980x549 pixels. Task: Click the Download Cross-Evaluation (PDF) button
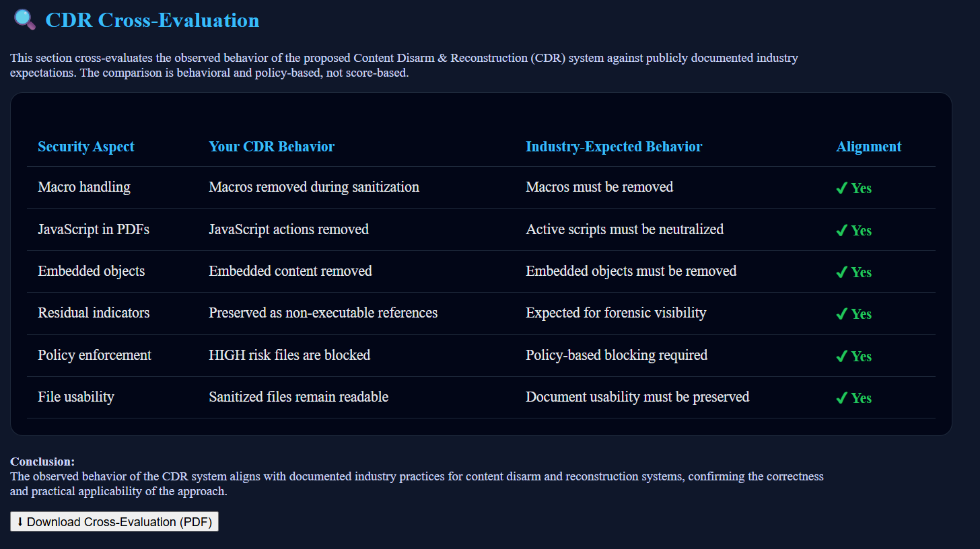tap(114, 522)
